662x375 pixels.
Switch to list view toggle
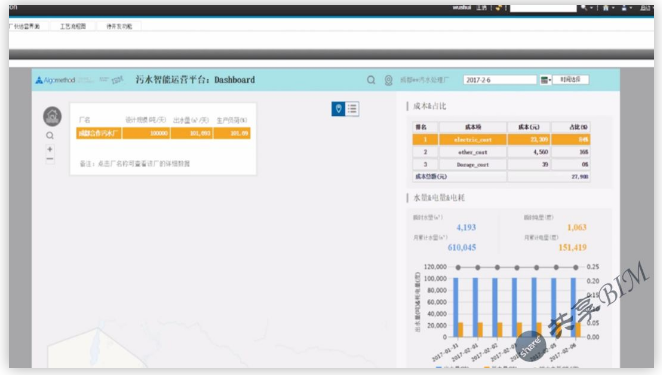(352, 109)
